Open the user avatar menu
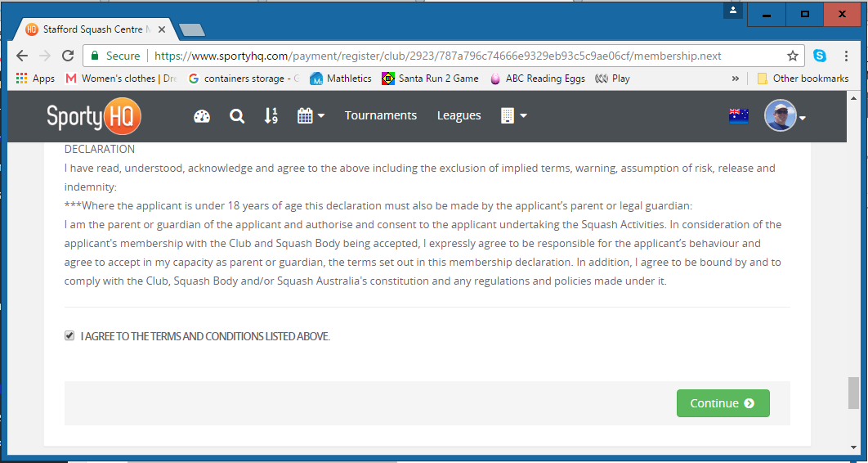The height and width of the screenshot is (463, 868). (784, 116)
